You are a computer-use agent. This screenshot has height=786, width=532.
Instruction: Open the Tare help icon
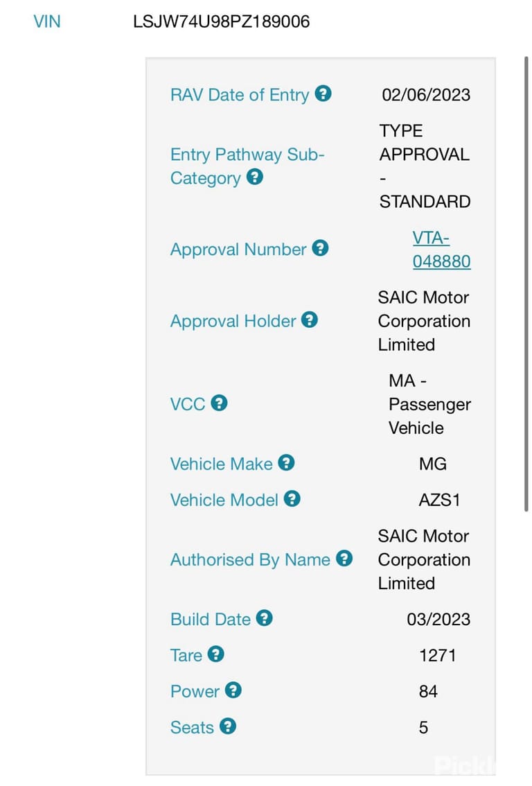click(x=215, y=654)
